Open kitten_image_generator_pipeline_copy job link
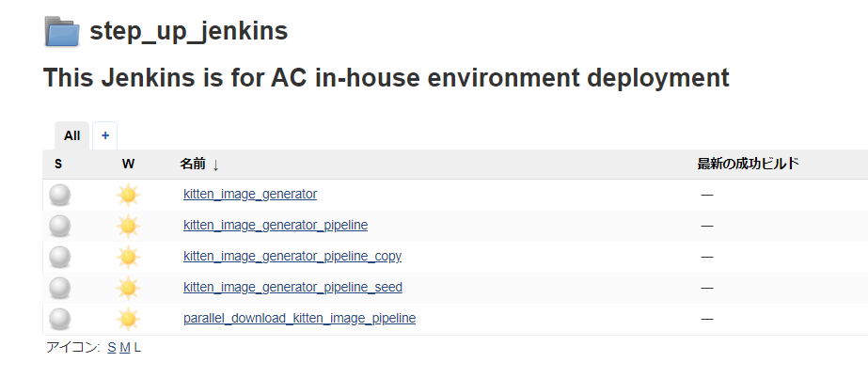Image resolution: width=868 pixels, height=378 pixels. pos(292,257)
